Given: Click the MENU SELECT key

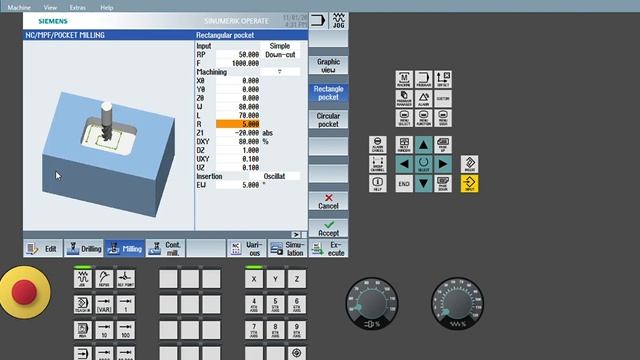Looking at the screenshot, I should click(404, 118).
